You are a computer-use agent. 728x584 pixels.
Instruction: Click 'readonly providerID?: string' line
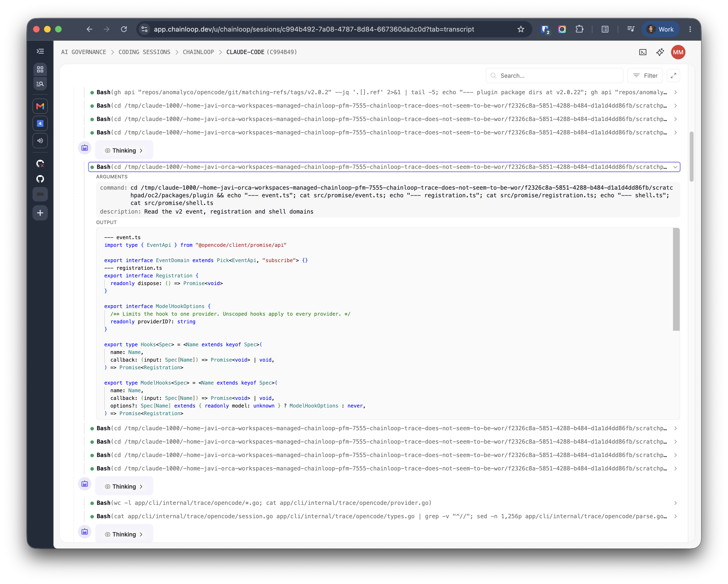[x=153, y=321]
